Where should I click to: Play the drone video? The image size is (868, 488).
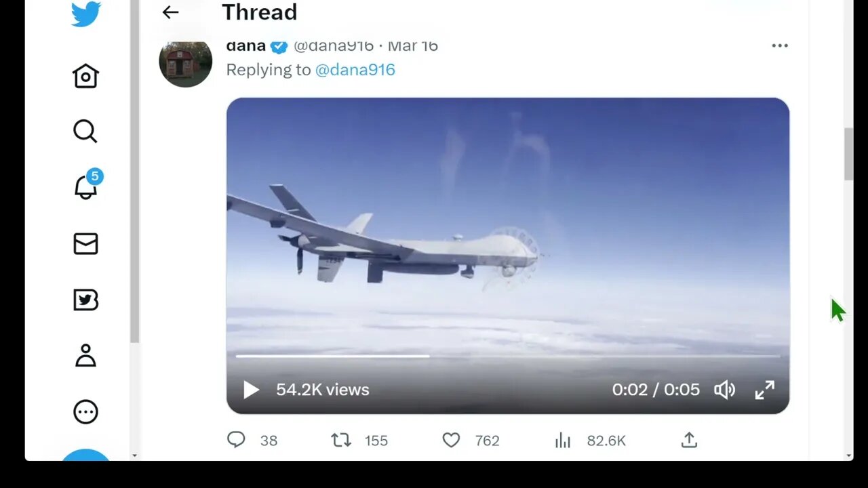coord(251,390)
